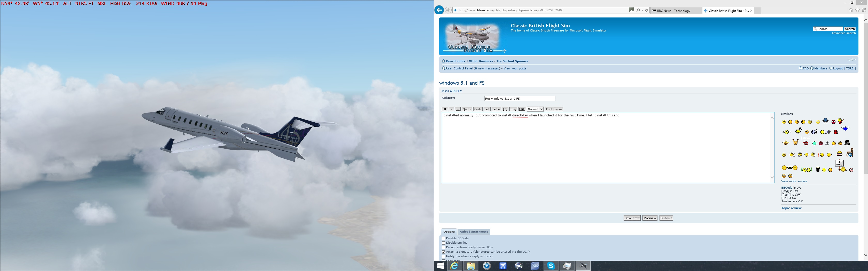Apply italic with the i button
The height and width of the screenshot is (271, 868).
pyautogui.click(x=451, y=109)
